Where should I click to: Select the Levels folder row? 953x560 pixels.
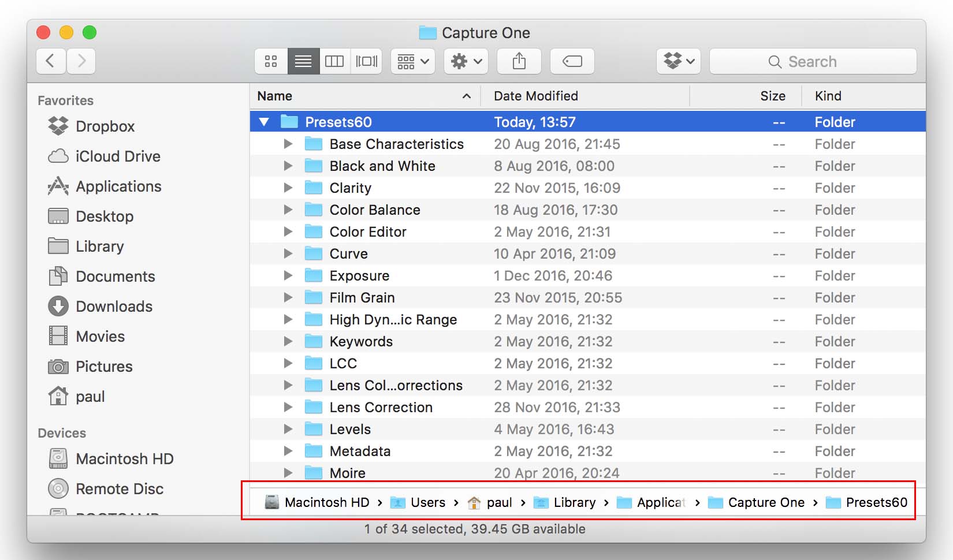pos(587,429)
